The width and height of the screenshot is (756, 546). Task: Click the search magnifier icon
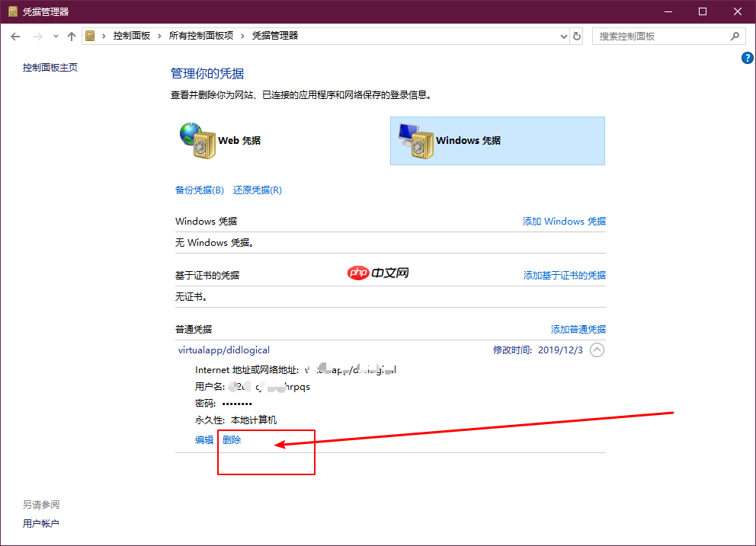point(734,35)
